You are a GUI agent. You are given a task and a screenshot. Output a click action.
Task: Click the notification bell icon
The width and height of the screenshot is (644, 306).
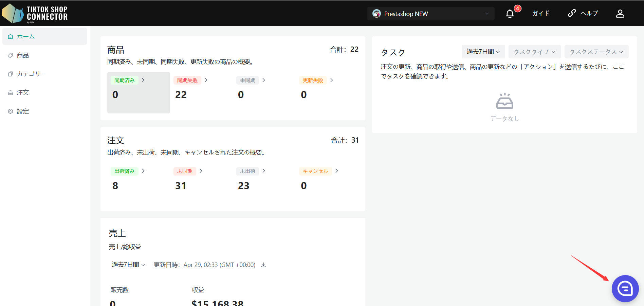(x=510, y=14)
